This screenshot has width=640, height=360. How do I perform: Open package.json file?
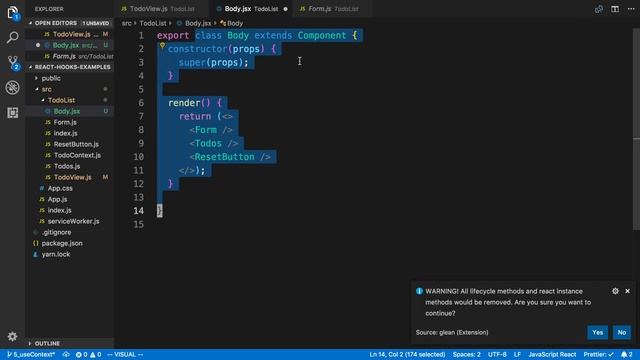62,243
